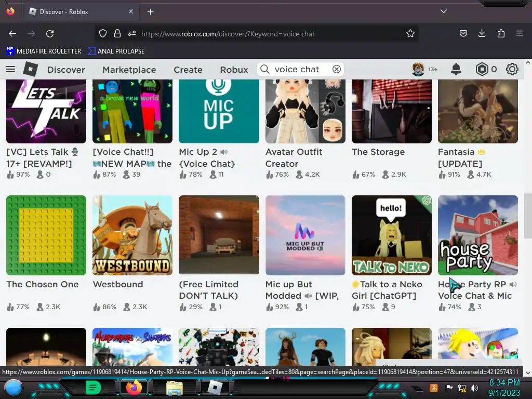Click the site security padlock icon
This screenshot has width=532, height=399.
(x=117, y=33)
